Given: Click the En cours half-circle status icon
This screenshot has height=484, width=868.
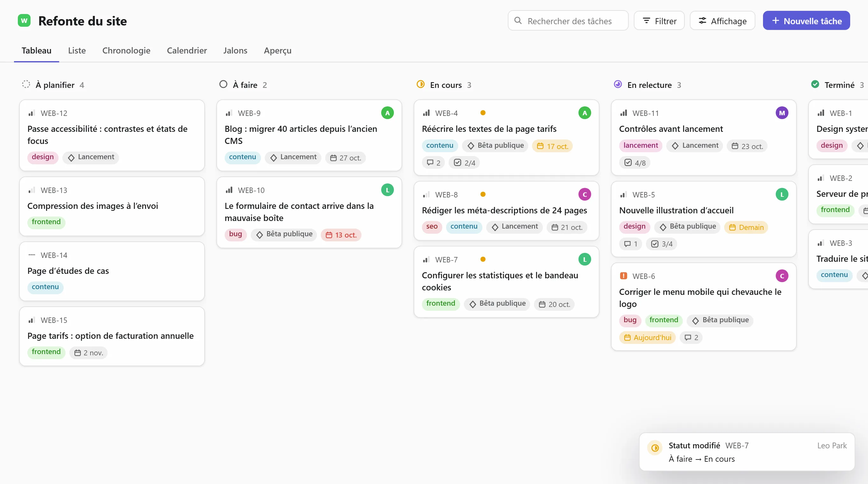Looking at the screenshot, I should pyautogui.click(x=420, y=84).
